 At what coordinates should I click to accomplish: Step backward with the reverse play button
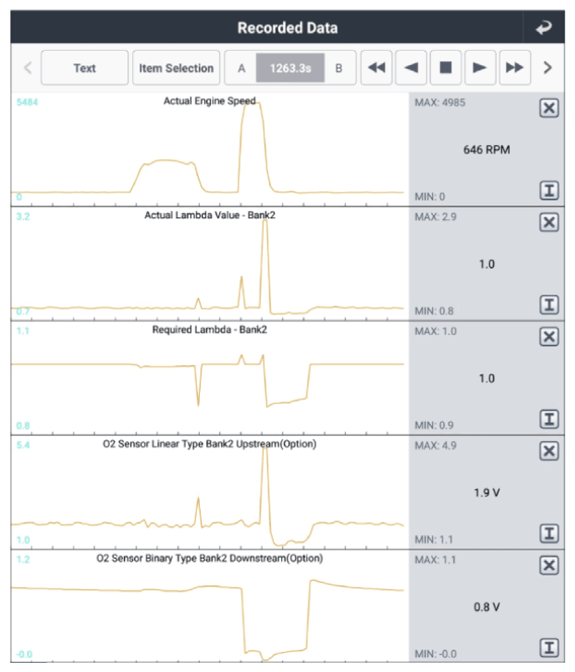[411, 68]
